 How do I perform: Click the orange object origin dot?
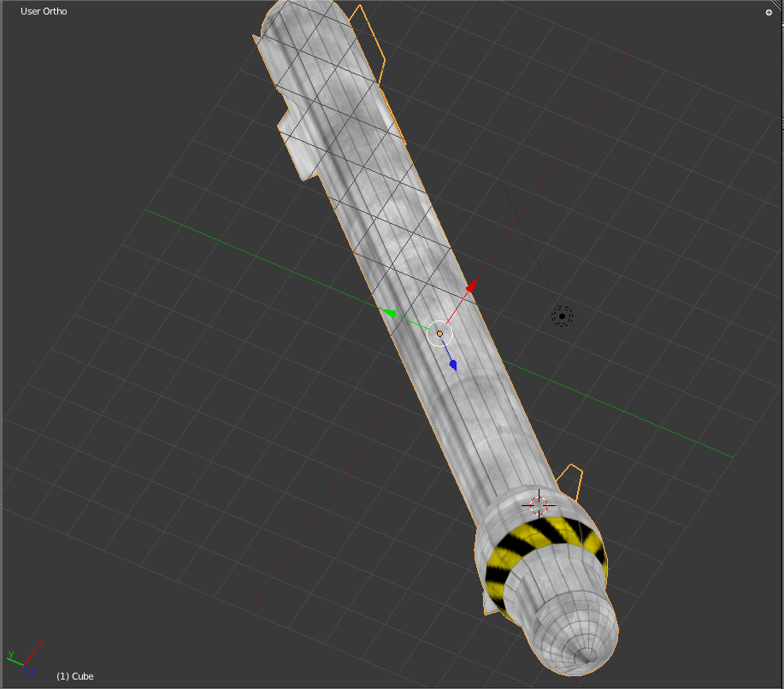(439, 333)
